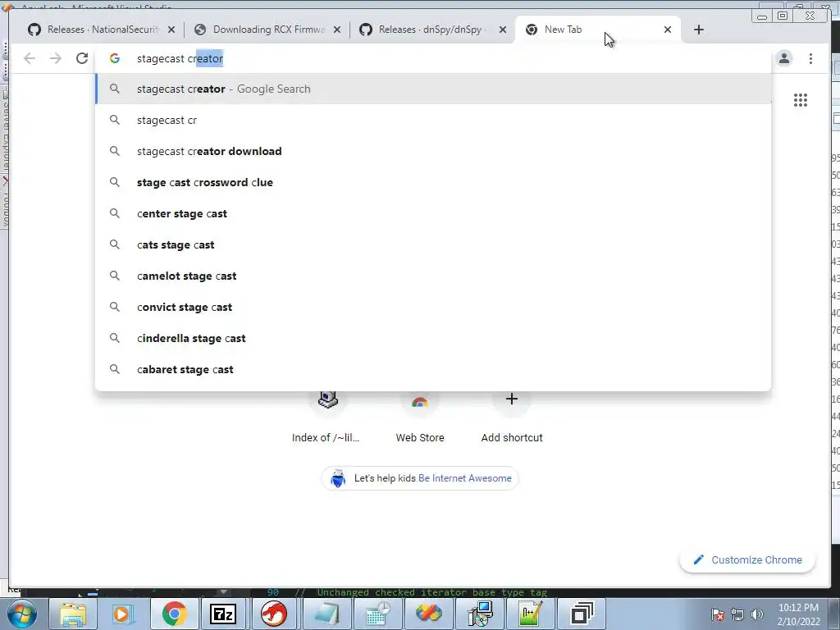Open the volume speaker tray icon
Viewport: 840px width, 630px height.
[x=757, y=614]
